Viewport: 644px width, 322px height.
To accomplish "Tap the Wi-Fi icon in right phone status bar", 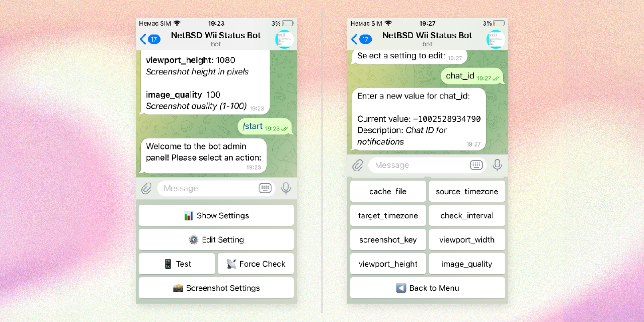I will pyautogui.click(x=388, y=23).
